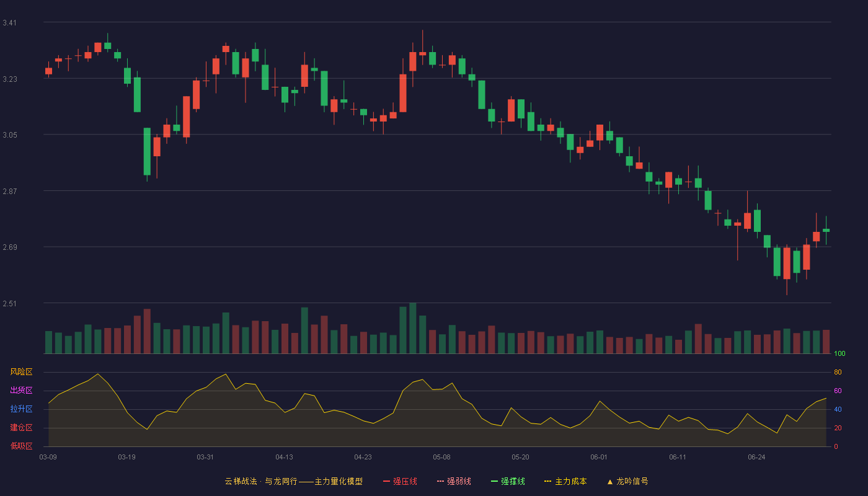Click the 06-24 date label
The height and width of the screenshot is (496, 868).
757,457
